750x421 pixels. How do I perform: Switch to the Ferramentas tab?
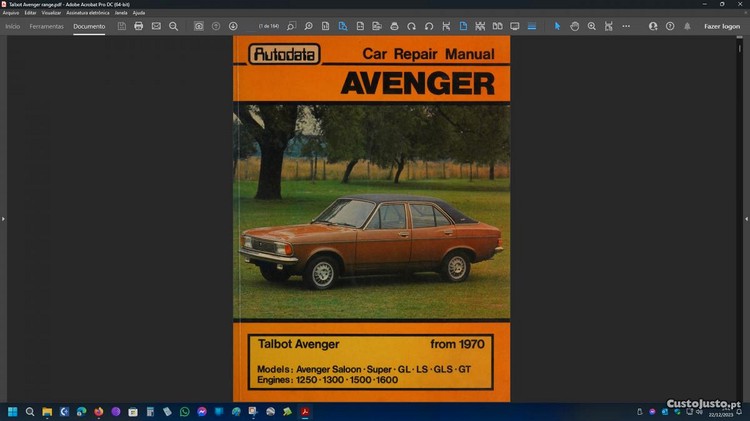[x=47, y=26]
